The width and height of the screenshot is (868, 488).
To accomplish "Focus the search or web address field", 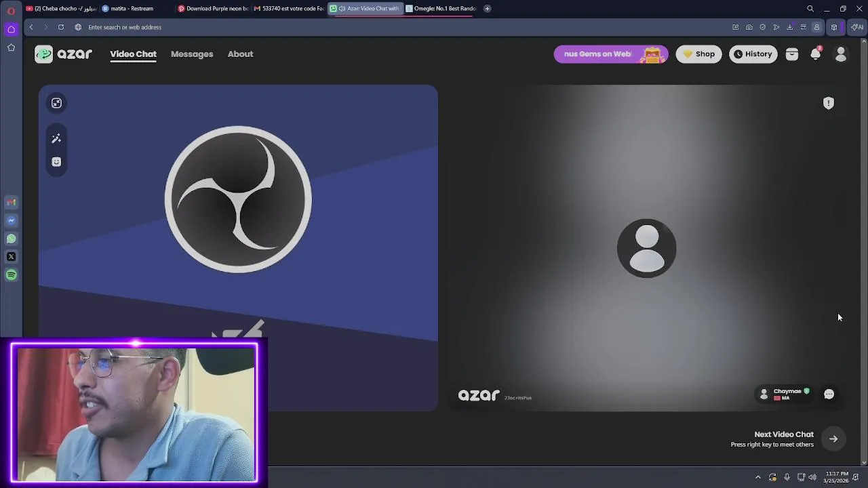I will pos(400,27).
